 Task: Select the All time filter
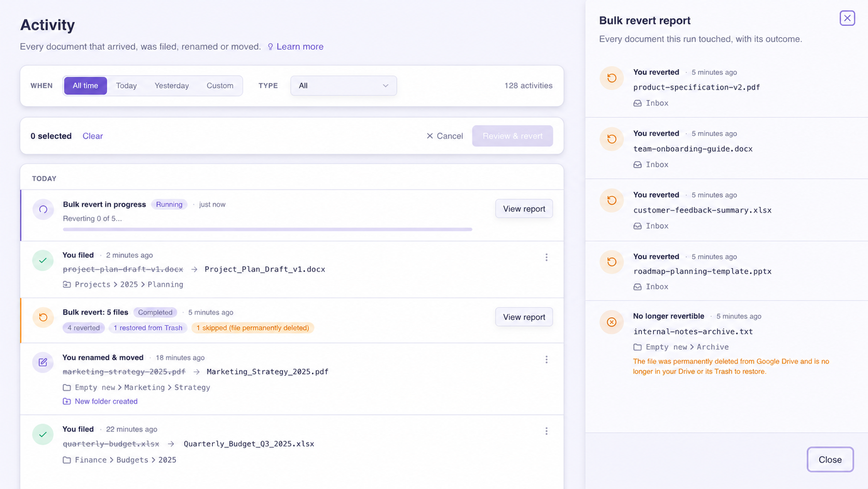(x=85, y=86)
